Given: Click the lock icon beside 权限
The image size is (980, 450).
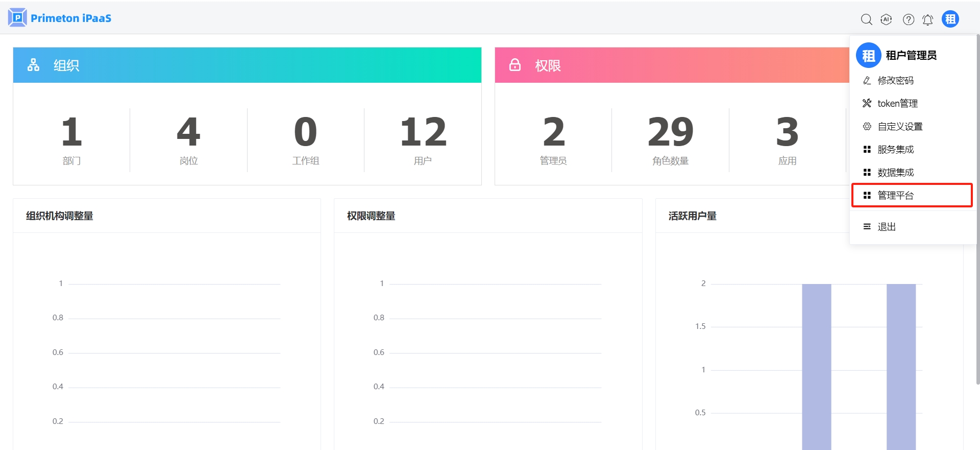Looking at the screenshot, I should [x=514, y=65].
